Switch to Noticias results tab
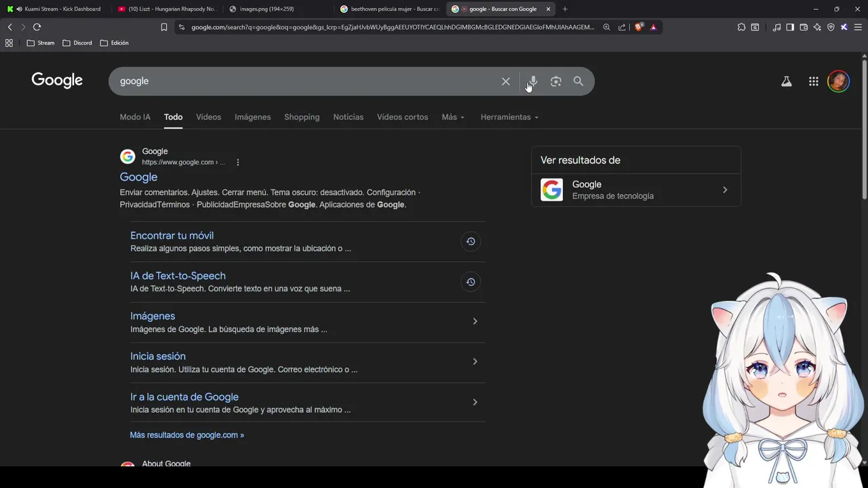 coord(349,117)
